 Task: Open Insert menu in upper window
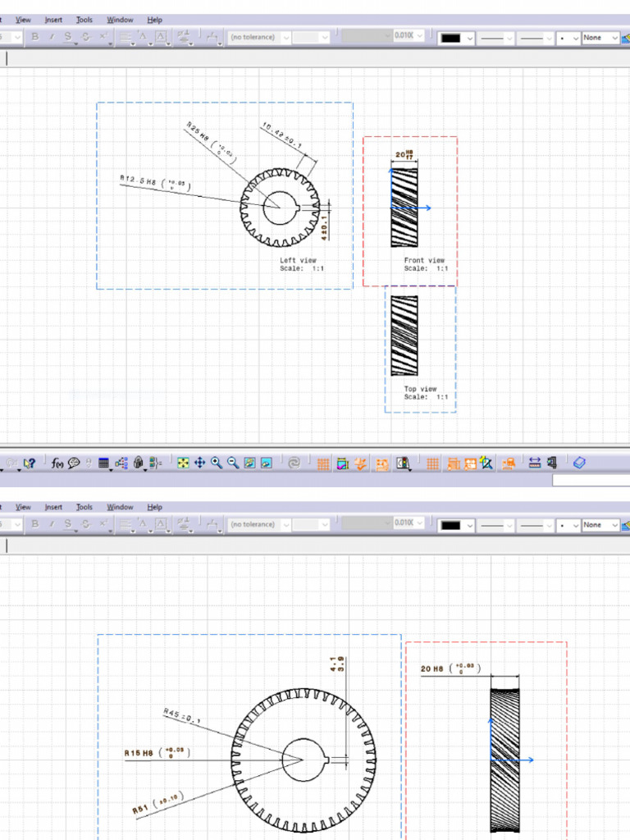(53, 20)
